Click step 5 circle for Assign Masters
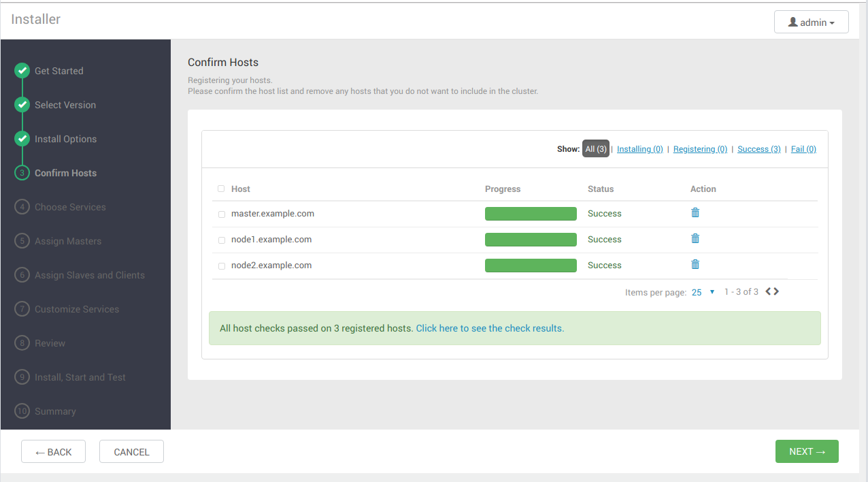Screen dimensions: 868x482 (22, 241)
